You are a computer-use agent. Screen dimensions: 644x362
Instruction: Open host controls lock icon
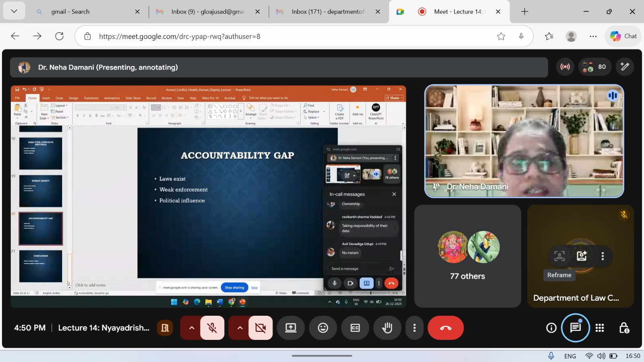click(624, 328)
